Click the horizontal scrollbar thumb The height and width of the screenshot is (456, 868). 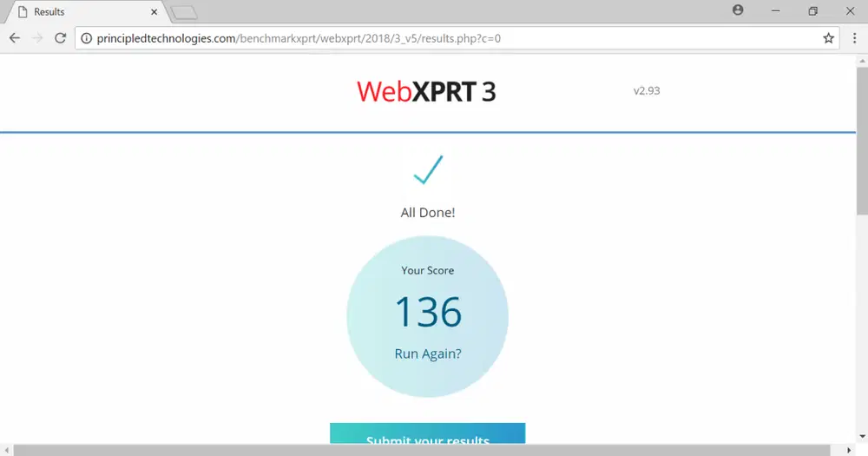click(x=422, y=450)
